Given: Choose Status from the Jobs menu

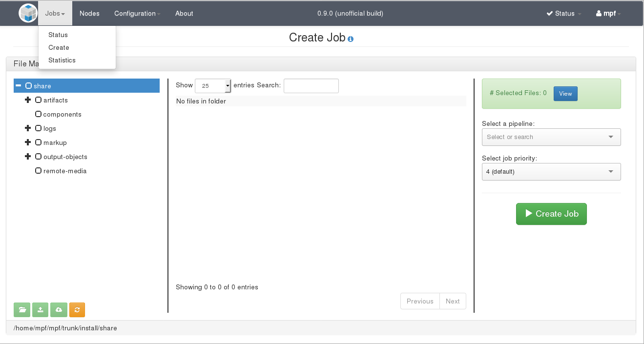Looking at the screenshot, I should click(x=58, y=35).
